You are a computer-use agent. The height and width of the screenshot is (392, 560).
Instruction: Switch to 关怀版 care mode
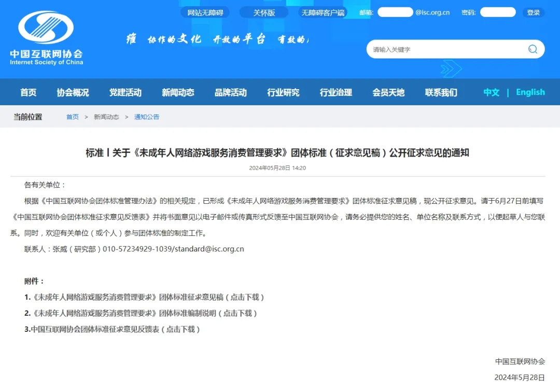pos(264,12)
